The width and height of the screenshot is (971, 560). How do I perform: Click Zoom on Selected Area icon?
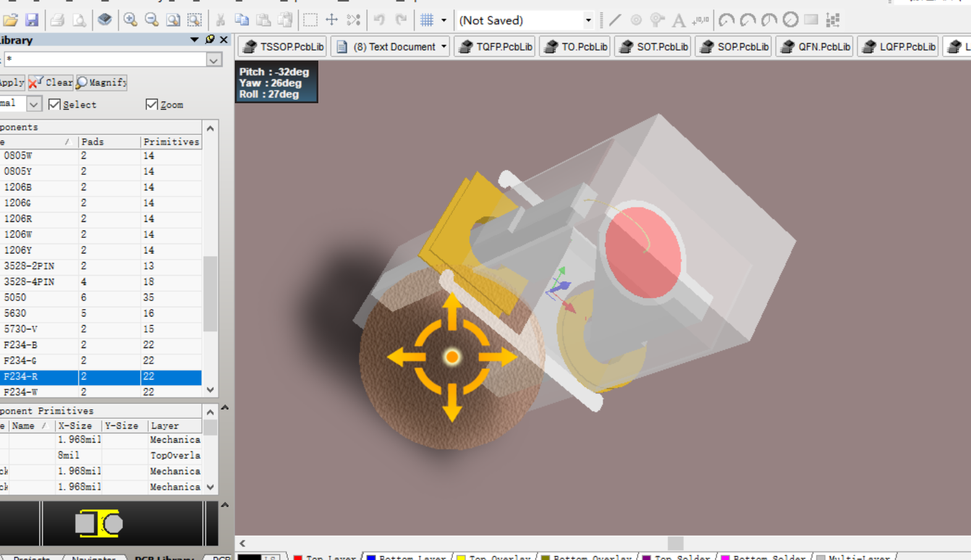(x=195, y=20)
